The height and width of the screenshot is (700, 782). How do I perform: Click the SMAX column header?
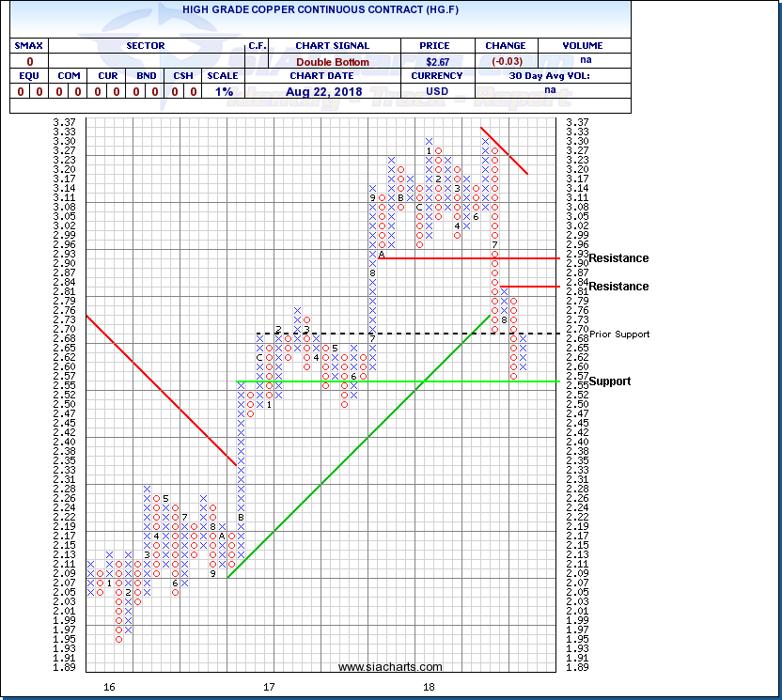pos(24,45)
